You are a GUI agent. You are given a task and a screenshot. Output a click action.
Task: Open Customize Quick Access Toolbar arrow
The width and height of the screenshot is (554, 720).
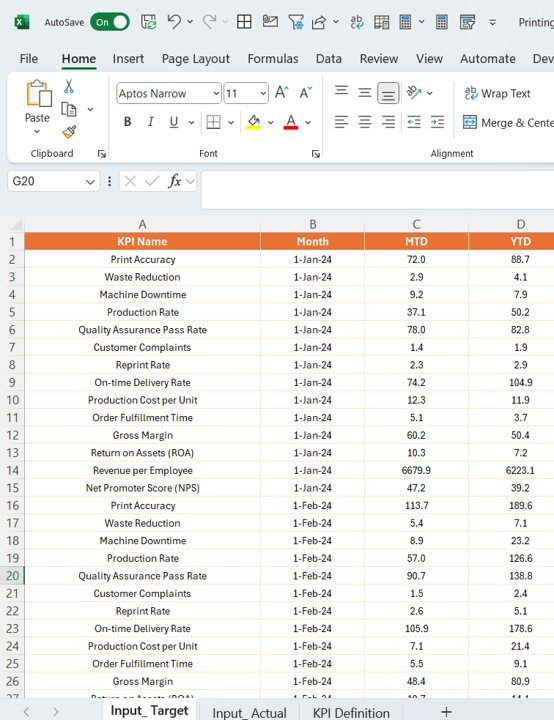(492, 22)
